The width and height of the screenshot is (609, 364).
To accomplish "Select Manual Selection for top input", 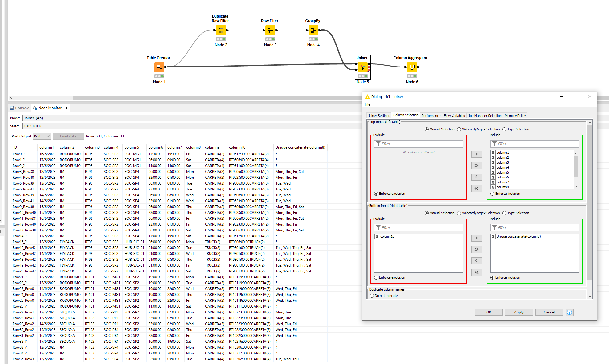I will click(427, 129).
